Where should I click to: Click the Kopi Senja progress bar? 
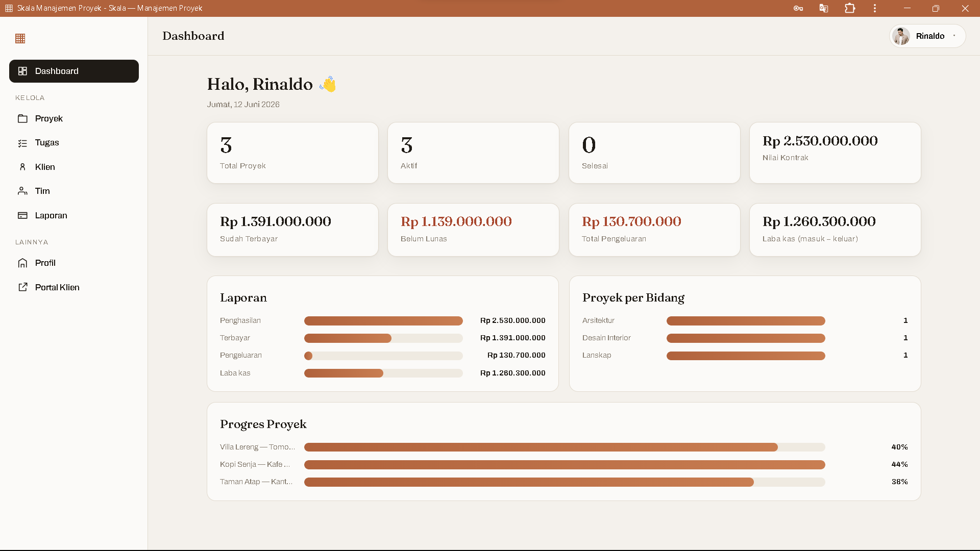click(565, 465)
